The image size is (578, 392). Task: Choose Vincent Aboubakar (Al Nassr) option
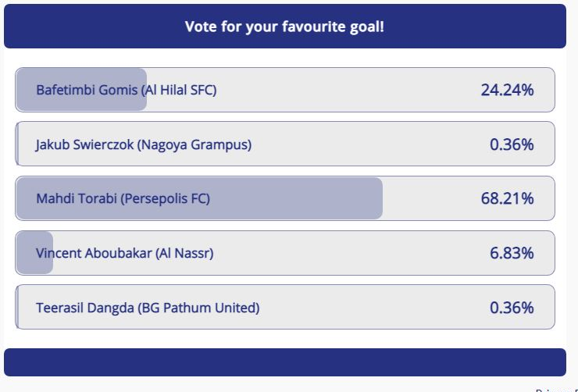click(x=124, y=254)
